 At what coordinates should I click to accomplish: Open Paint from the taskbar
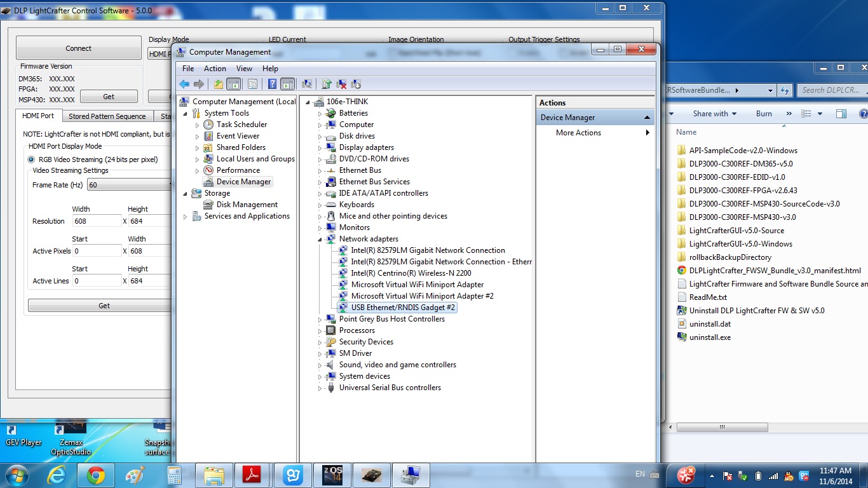click(x=135, y=475)
